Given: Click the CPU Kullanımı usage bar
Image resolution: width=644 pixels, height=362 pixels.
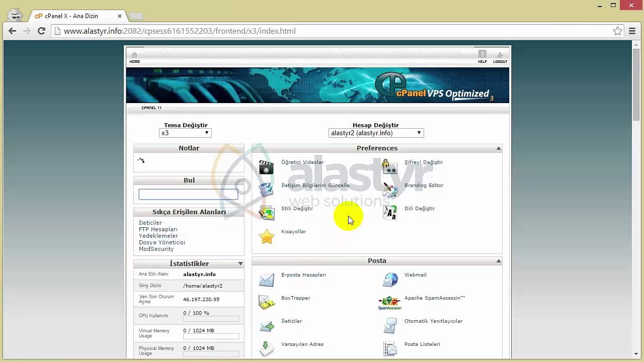Looking at the screenshot, I should coord(211,319).
